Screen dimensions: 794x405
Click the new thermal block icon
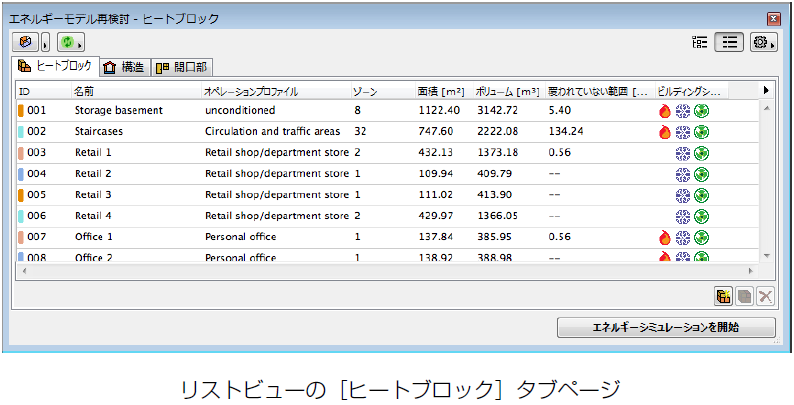[724, 297]
